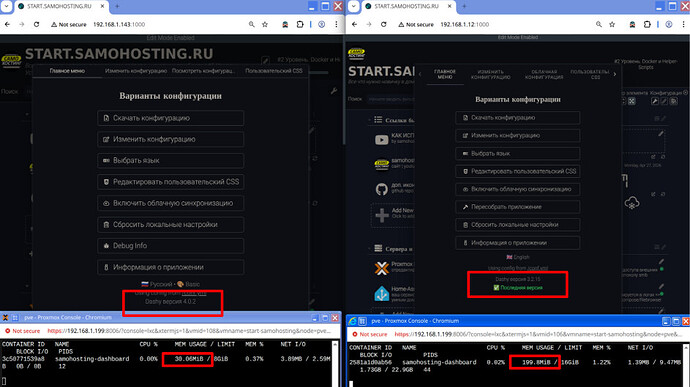Open extensions puzzle icon in left browser
Viewport: 690px width, 387px height.
pos(300,25)
